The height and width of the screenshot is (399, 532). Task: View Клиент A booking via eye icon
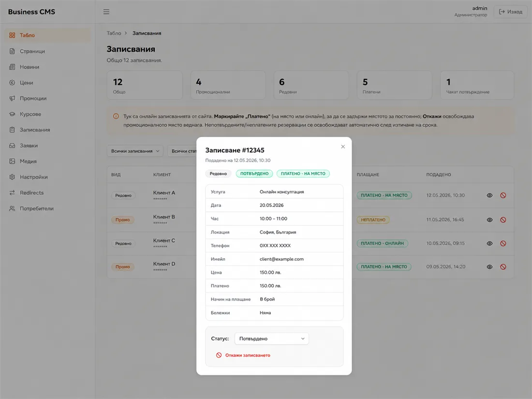click(489, 195)
